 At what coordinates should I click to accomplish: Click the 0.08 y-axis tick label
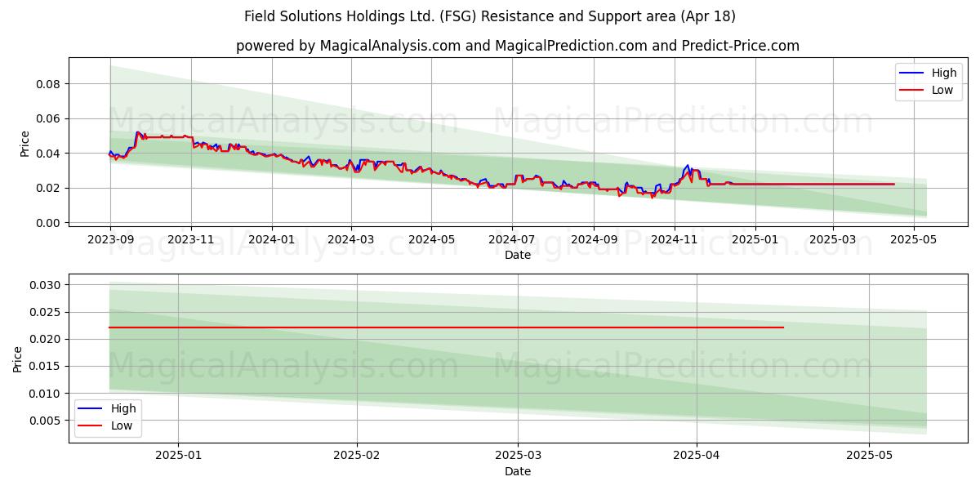click(47, 84)
